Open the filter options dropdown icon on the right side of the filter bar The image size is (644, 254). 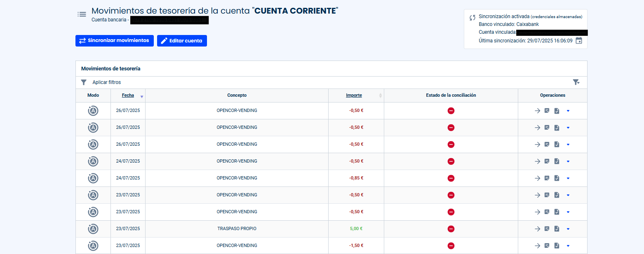(x=576, y=82)
